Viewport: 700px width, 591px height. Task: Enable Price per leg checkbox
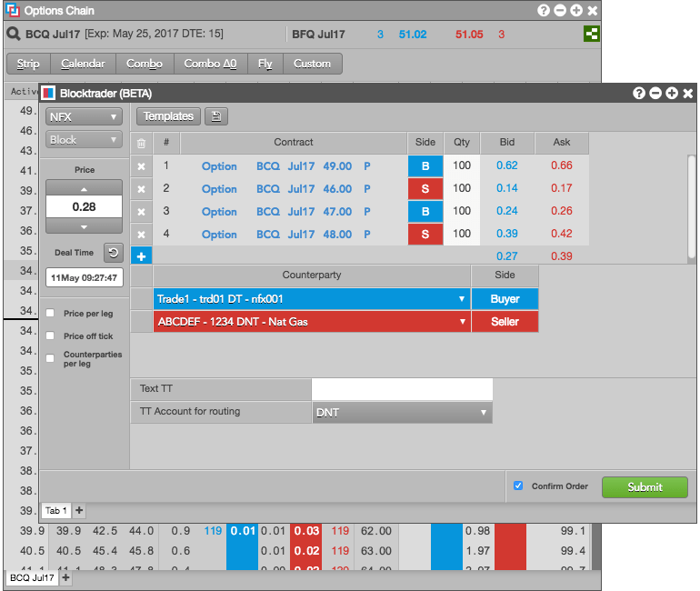(50, 313)
